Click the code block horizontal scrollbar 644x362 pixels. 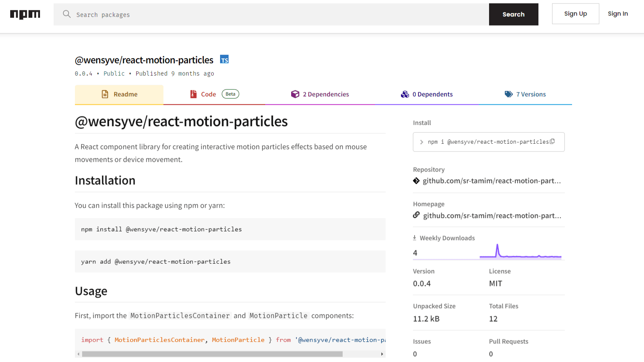(212, 354)
